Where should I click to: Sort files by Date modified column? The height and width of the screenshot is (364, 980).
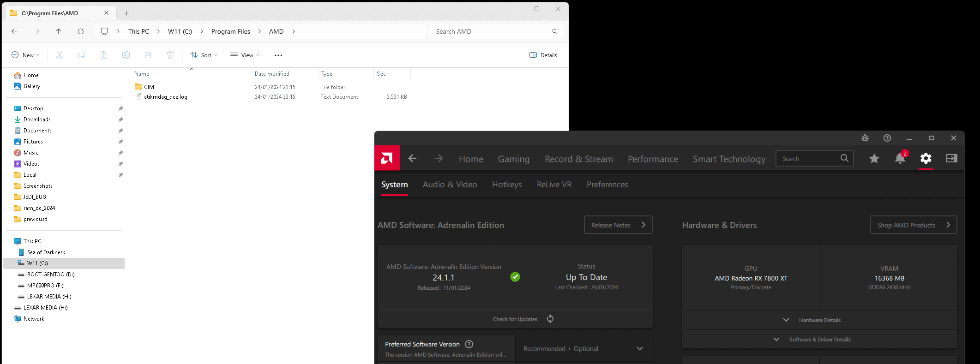(x=272, y=74)
